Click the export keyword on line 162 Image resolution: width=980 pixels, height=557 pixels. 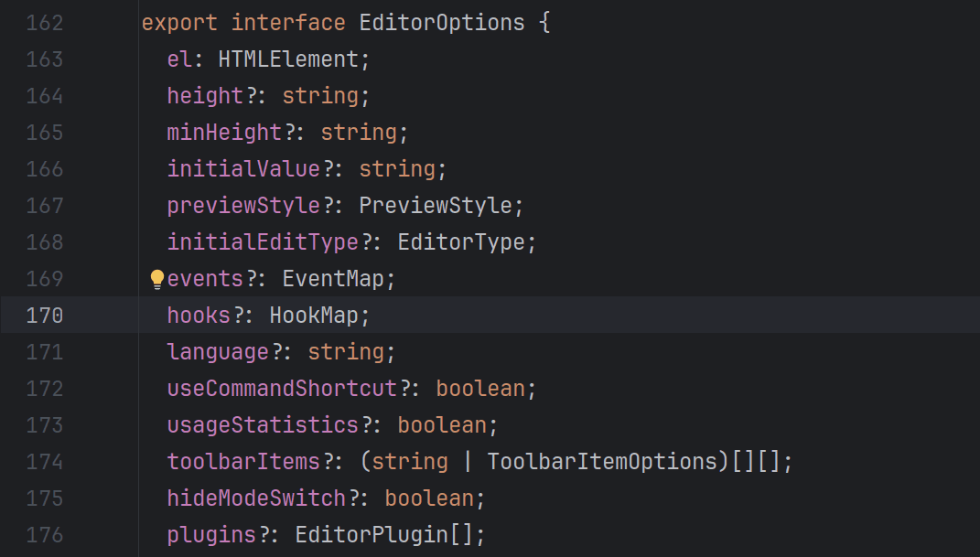coord(179,23)
